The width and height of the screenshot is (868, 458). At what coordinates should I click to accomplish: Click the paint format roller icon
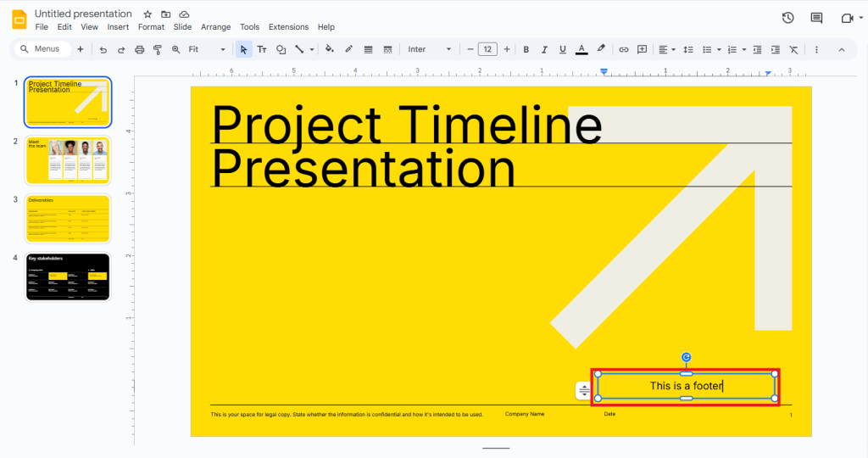coord(158,49)
